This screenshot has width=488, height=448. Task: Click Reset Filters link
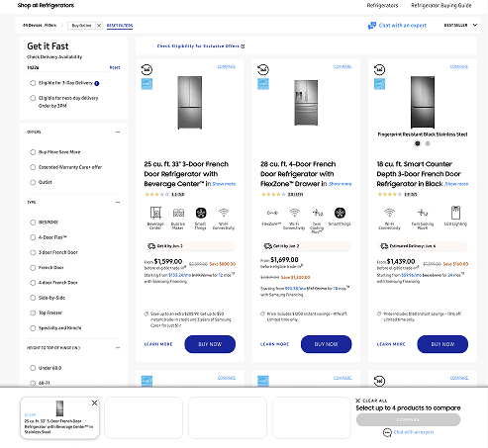[x=120, y=26]
